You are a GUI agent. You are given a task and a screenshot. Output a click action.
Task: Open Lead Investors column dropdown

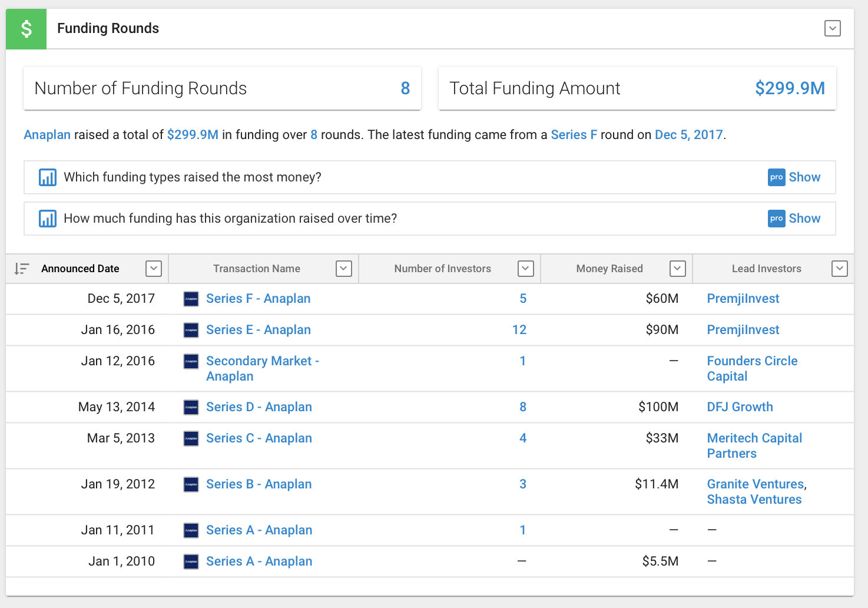[839, 269]
